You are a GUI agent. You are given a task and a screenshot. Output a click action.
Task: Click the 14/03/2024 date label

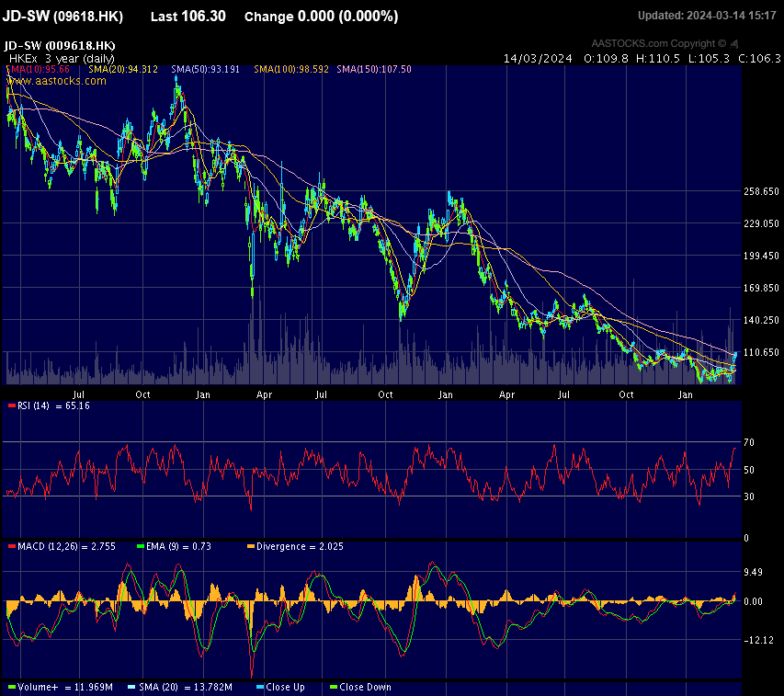click(x=538, y=59)
